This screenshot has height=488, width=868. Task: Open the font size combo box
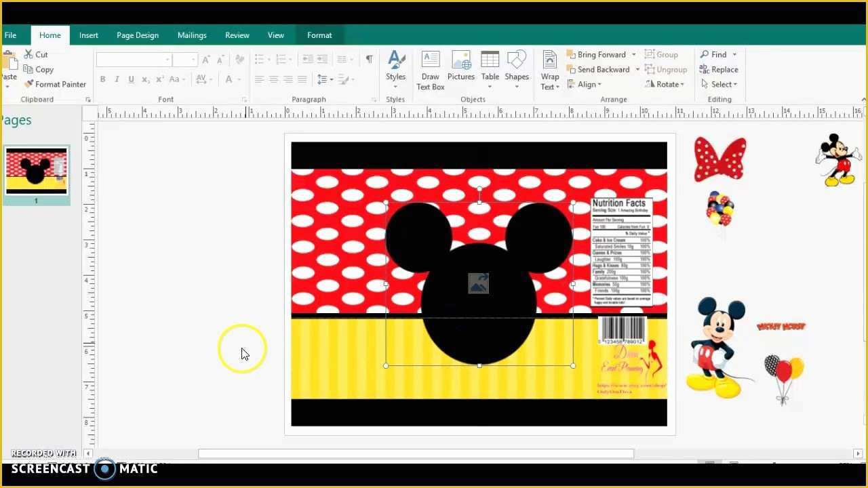coord(184,60)
